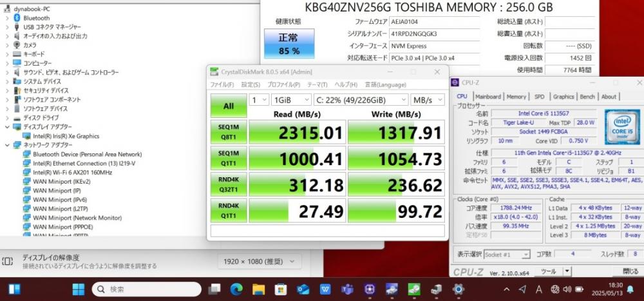Open the blue W app on taskbar
Image resolution: width=644 pixels, height=301 pixels.
tap(325, 289)
